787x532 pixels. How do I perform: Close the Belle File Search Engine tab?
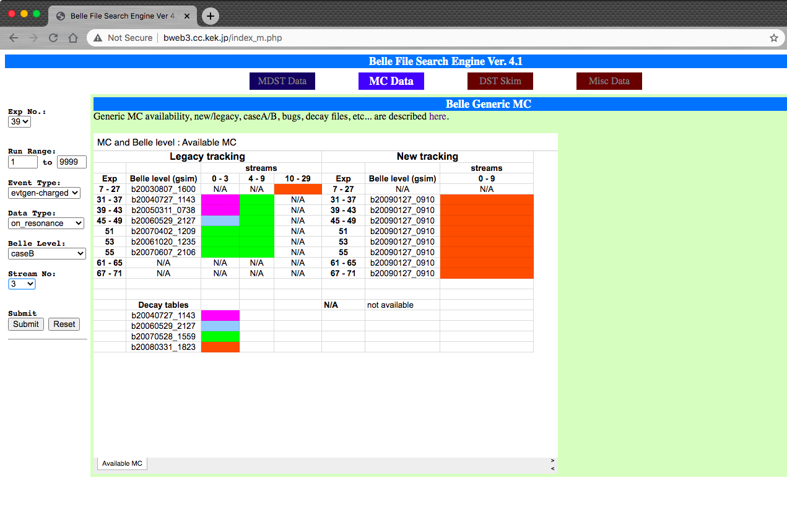[188, 16]
